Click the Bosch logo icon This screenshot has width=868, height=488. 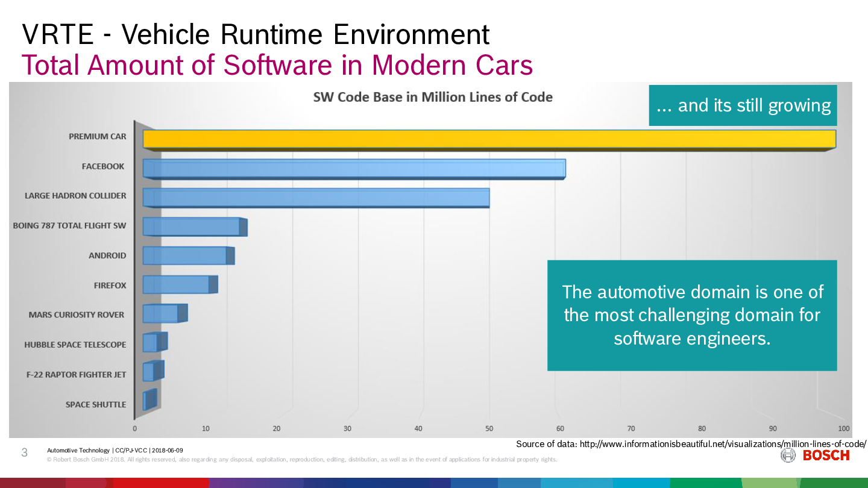(787, 455)
